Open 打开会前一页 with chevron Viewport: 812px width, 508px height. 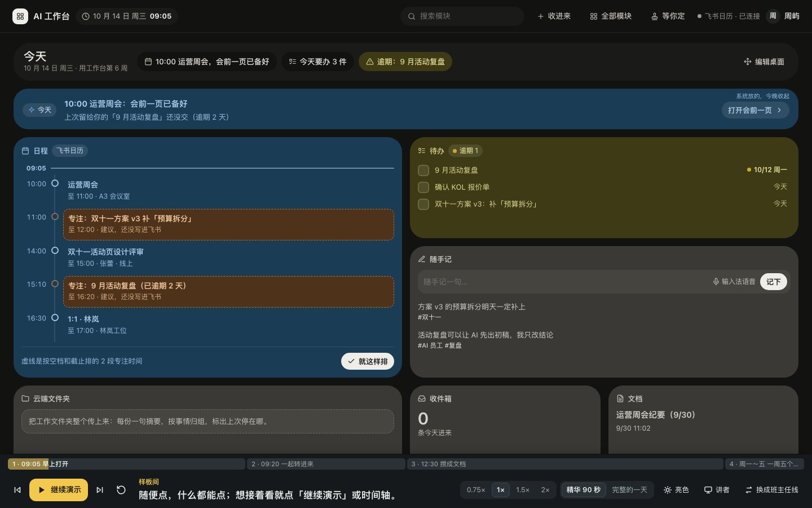coord(755,110)
